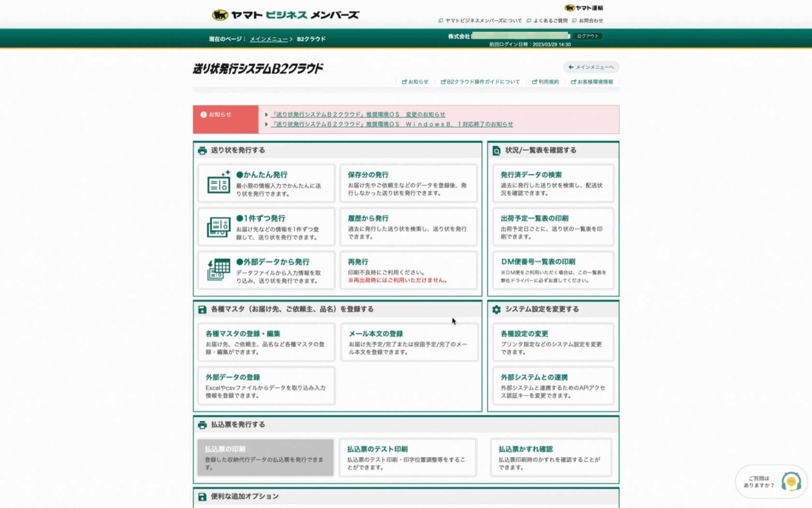812x508 pixels.
Task: Open the お客様環境情報 link
Action: 592,82
